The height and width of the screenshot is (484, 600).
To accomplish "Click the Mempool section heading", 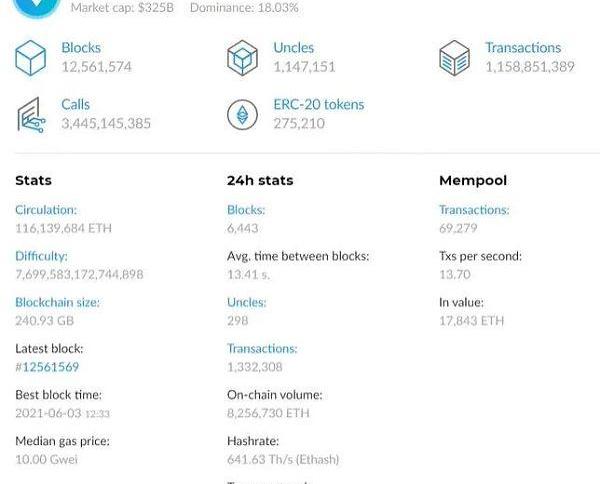I will pyautogui.click(x=473, y=181).
